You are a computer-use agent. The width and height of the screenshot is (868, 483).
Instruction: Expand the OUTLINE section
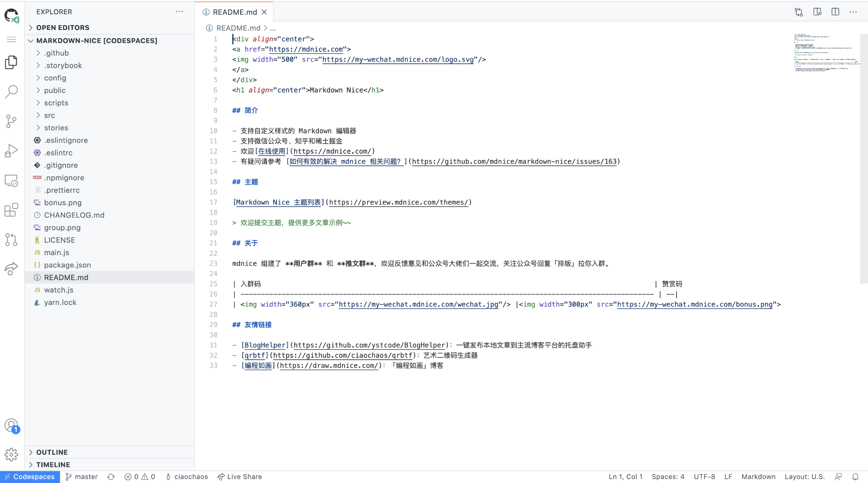click(52, 452)
